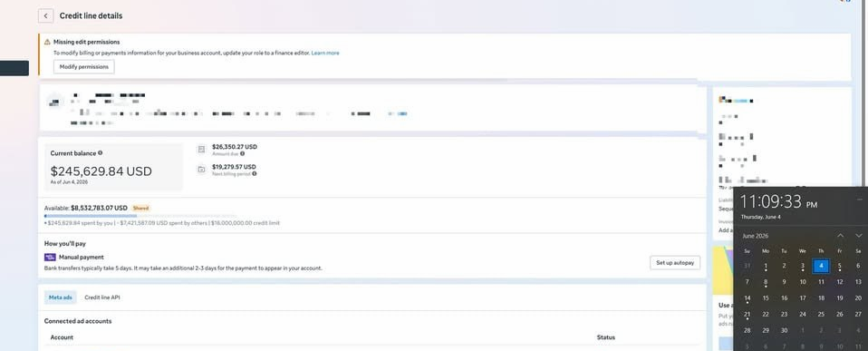Switch to the Credit line API tab
868x351 pixels.
102,297
